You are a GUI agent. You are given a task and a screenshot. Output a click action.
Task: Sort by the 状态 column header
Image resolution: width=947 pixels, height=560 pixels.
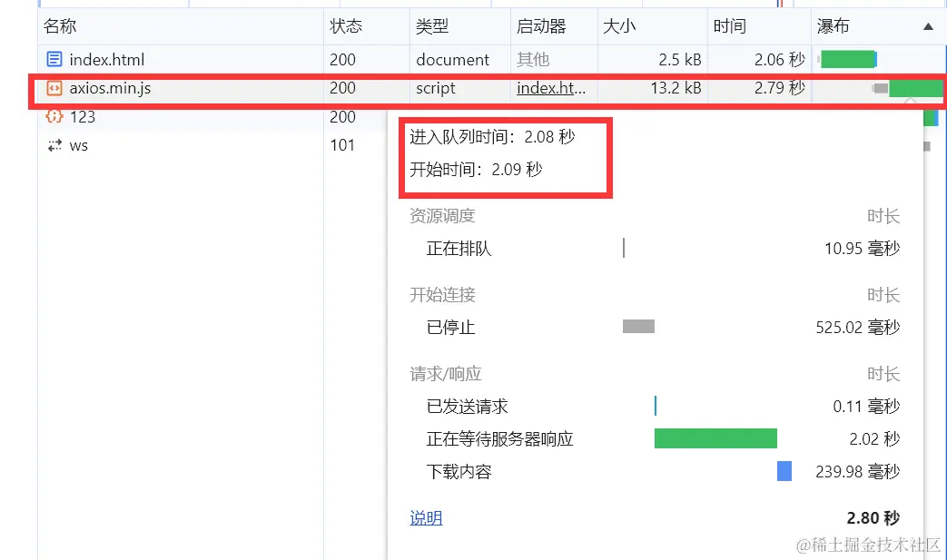click(346, 26)
